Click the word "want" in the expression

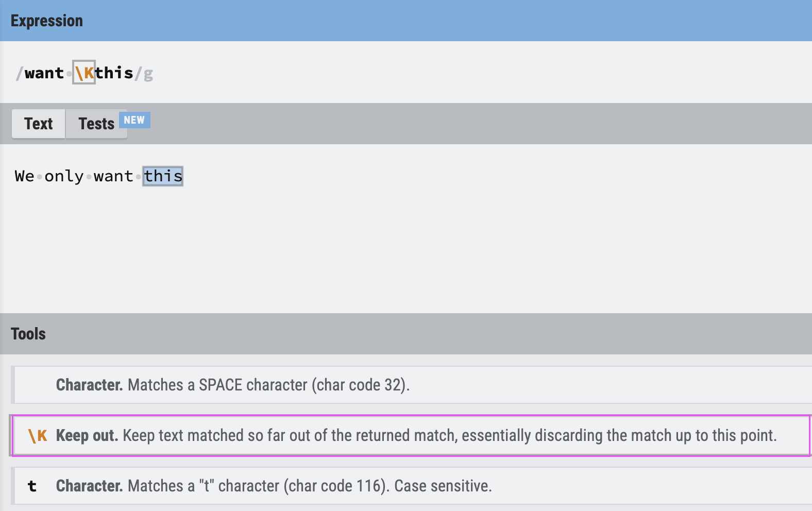tap(44, 73)
